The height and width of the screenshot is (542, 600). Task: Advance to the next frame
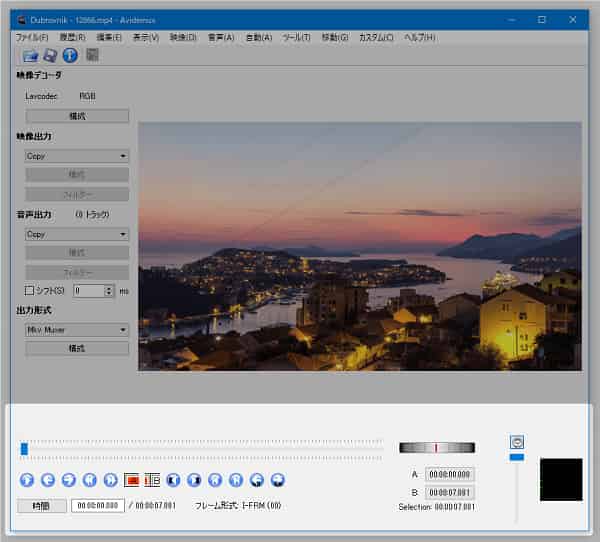70,480
